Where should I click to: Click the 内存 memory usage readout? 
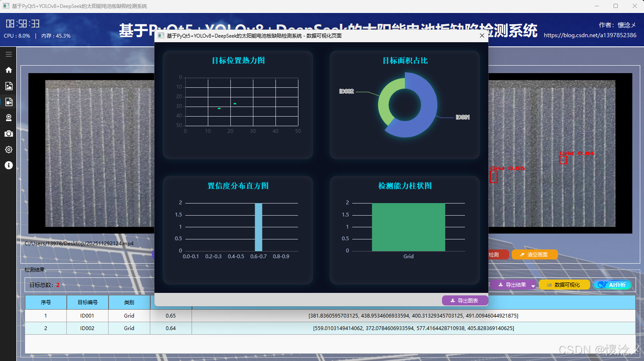[56, 36]
